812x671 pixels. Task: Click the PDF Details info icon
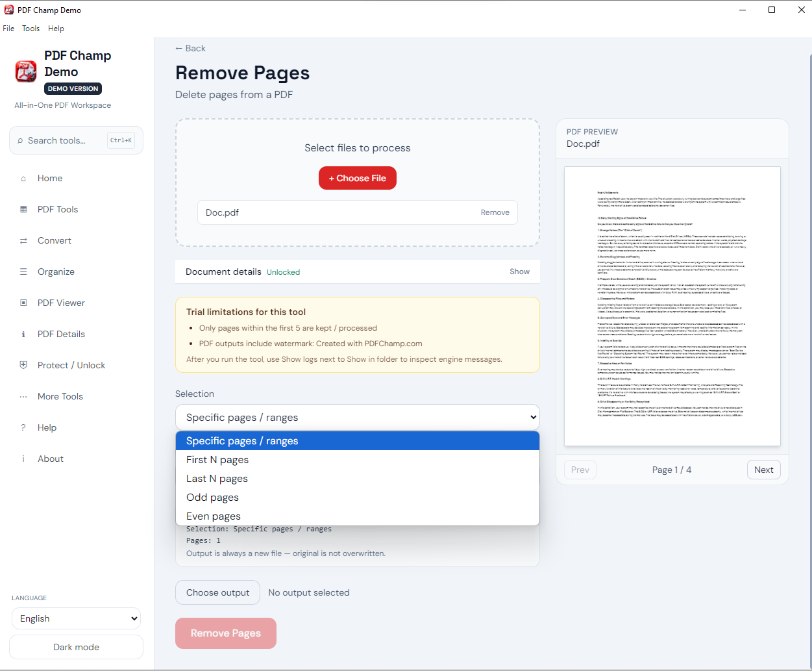(x=23, y=335)
